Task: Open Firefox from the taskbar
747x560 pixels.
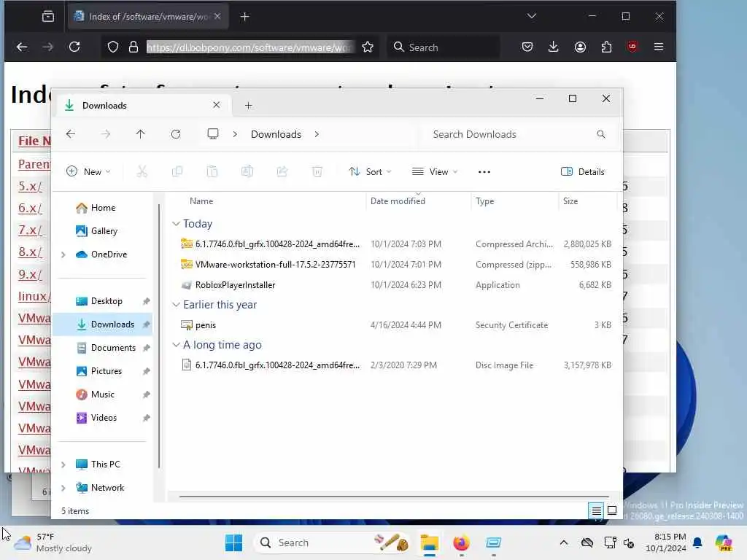Action: (461, 542)
